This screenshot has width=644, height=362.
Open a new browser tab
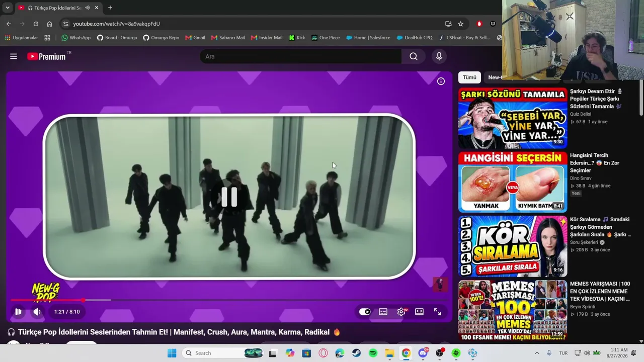[110, 8]
